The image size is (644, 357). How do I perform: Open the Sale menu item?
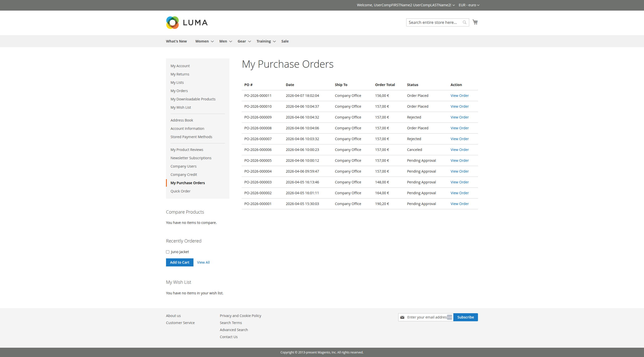tap(285, 41)
